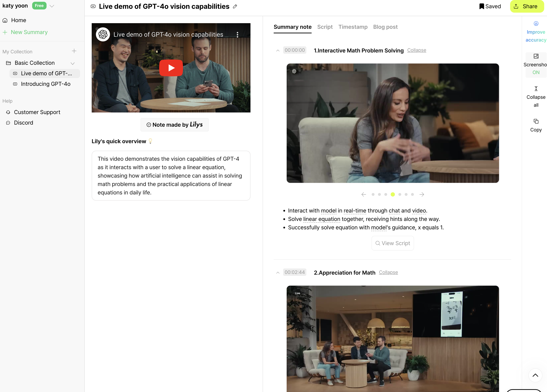
Task: Go to the previous screenshot with the left arrow
Action: [x=364, y=194]
